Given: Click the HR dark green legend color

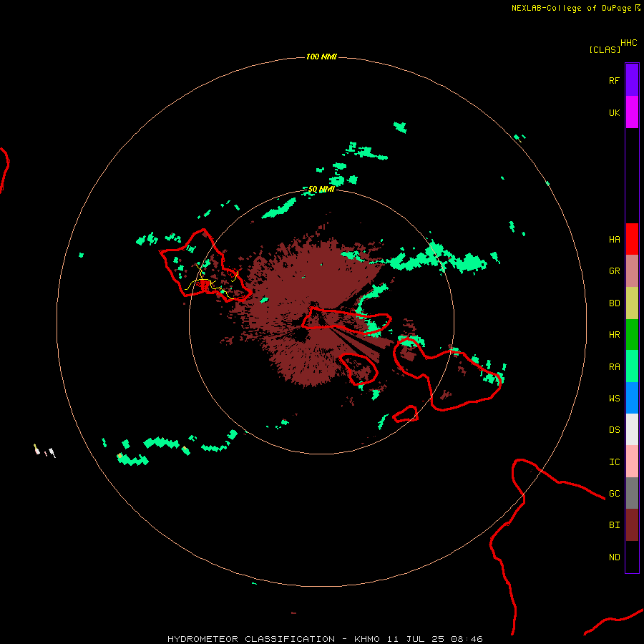Looking at the screenshot, I should (x=632, y=335).
